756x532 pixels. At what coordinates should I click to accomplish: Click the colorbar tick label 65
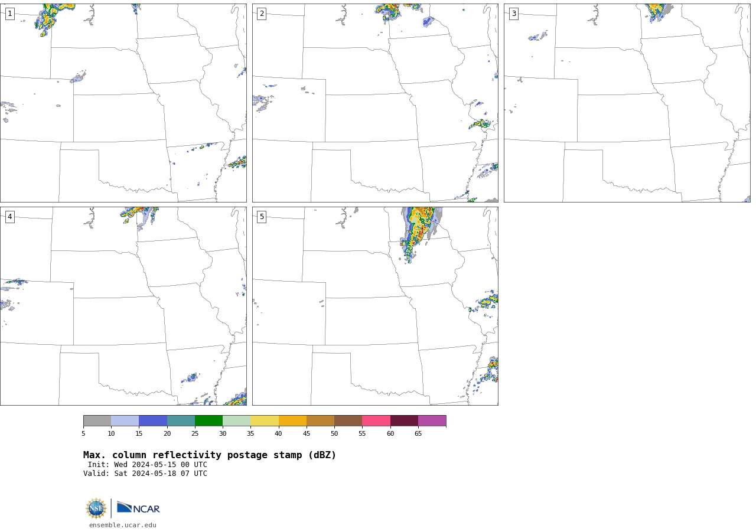(x=418, y=434)
